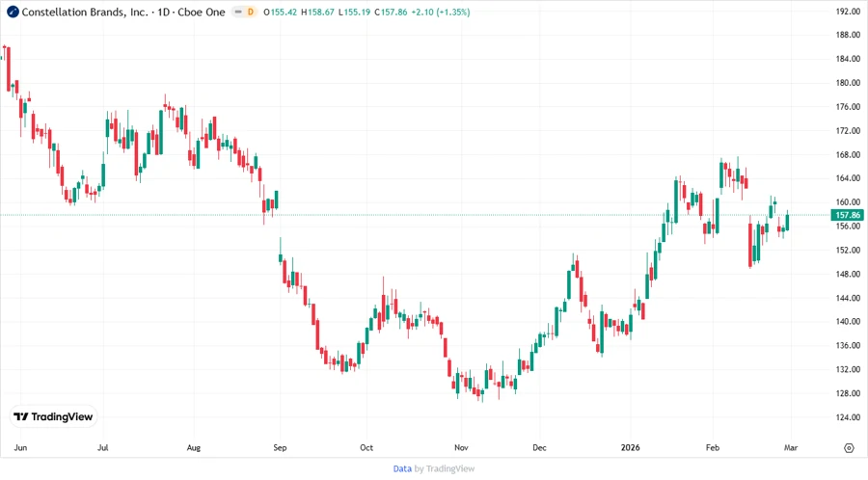Click the 'Sep' label on the time axis
The width and height of the screenshot is (868, 480).
(280, 447)
